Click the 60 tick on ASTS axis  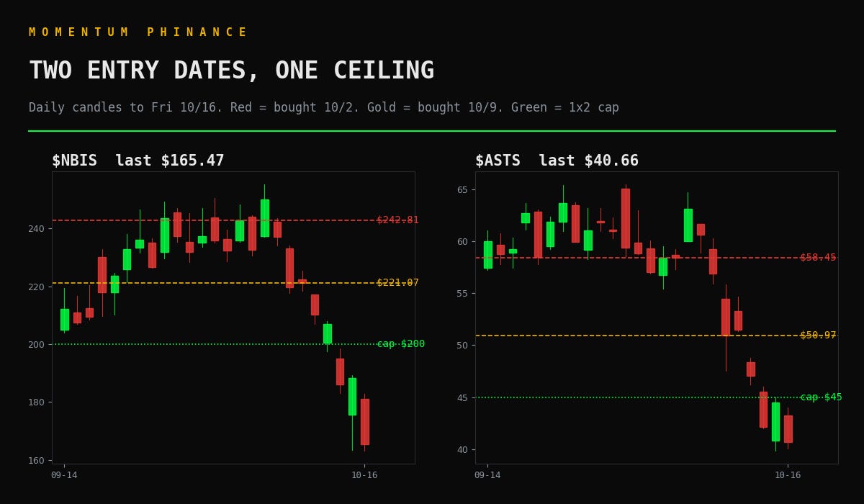462,241
